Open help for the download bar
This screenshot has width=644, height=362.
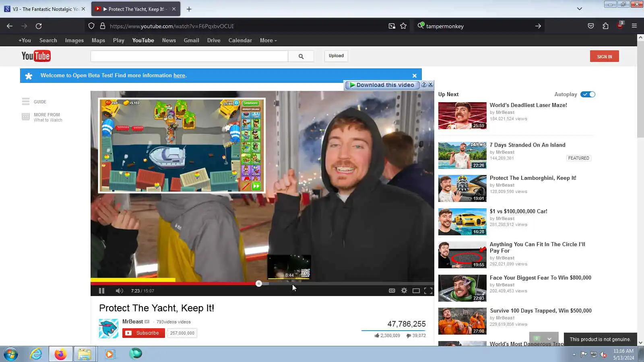424,84
